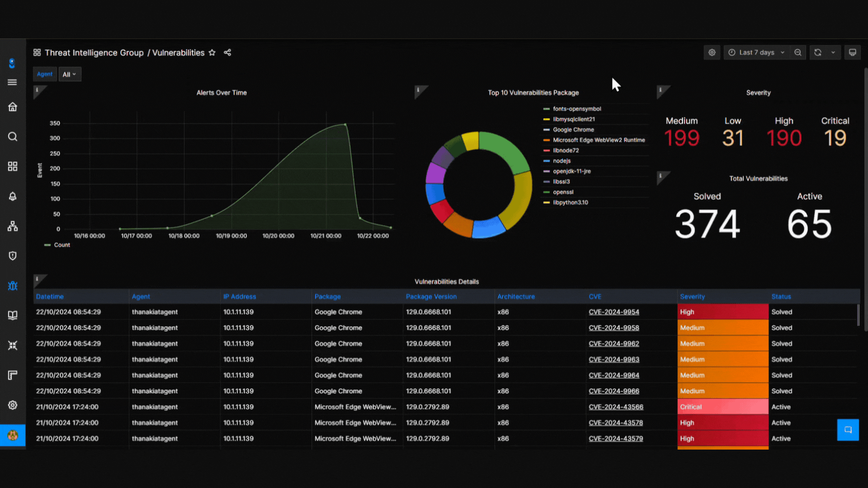The height and width of the screenshot is (488, 868).
Task: Open the Last 7 days time range picker
Action: coord(757,52)
